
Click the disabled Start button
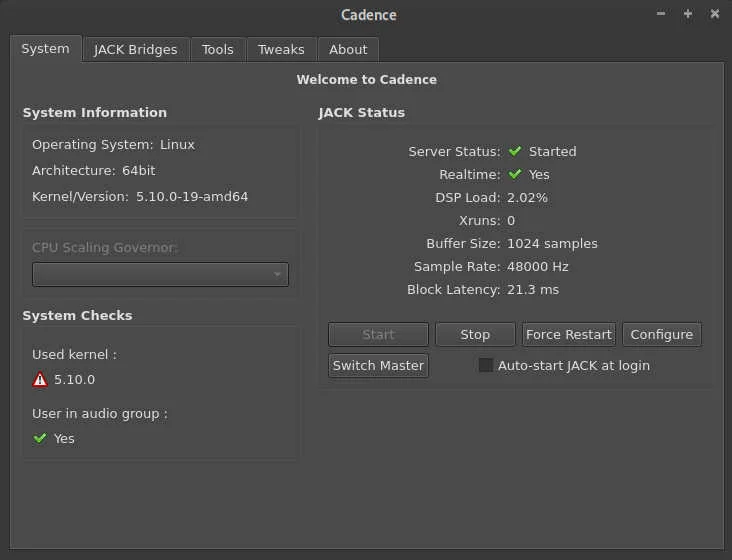tap(378, 334)
